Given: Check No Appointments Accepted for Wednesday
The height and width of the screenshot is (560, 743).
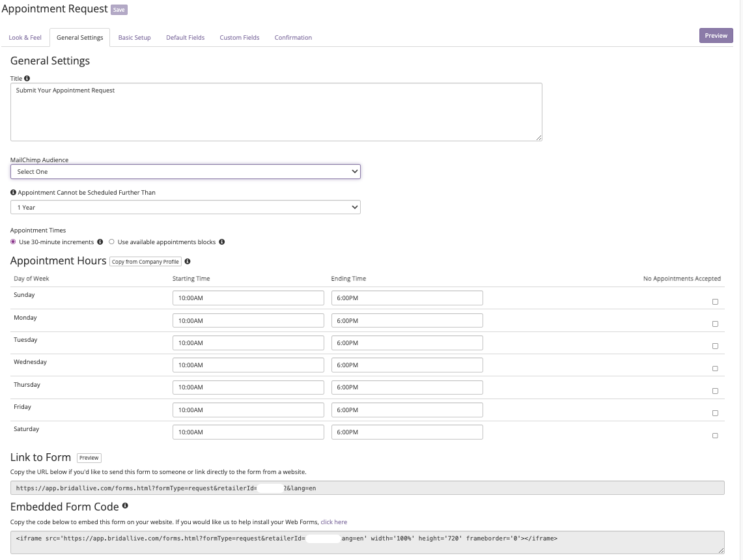Looking at the screenshot, I should point(715,368).
